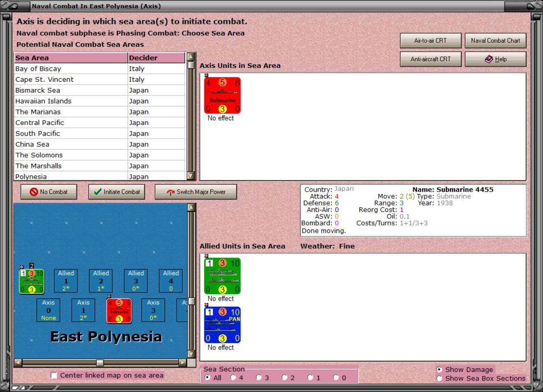543x392 pixels.
Task: Select The Marshalls row
Action: (x=100, y=166)
